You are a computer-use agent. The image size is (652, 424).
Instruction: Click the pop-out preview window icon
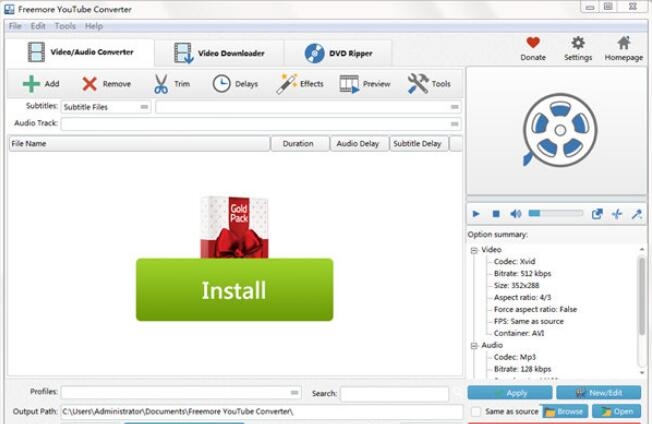tap(597, 214)
